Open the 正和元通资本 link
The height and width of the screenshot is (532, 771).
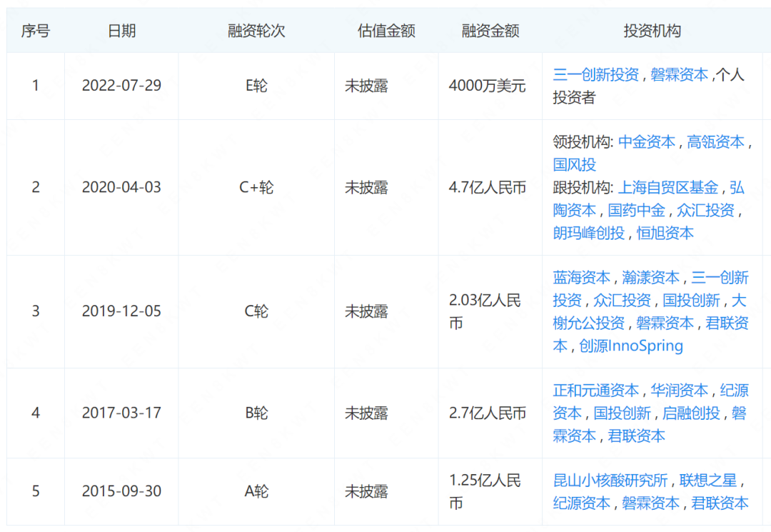[595, 391]
